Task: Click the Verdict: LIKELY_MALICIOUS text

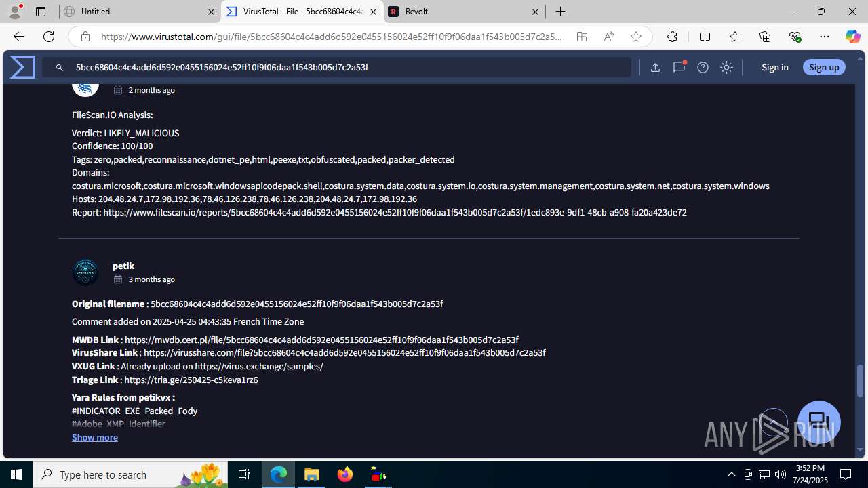Action: click(125, 133)
